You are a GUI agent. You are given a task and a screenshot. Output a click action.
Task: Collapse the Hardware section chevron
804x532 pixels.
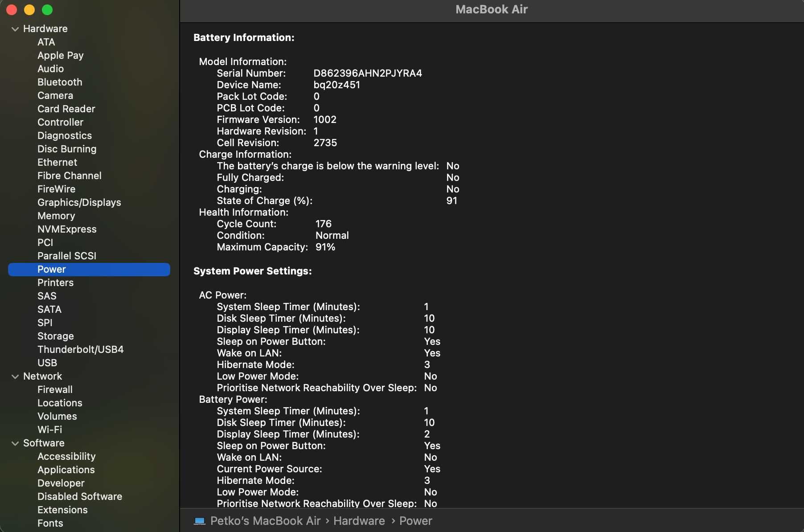[15, 29]
